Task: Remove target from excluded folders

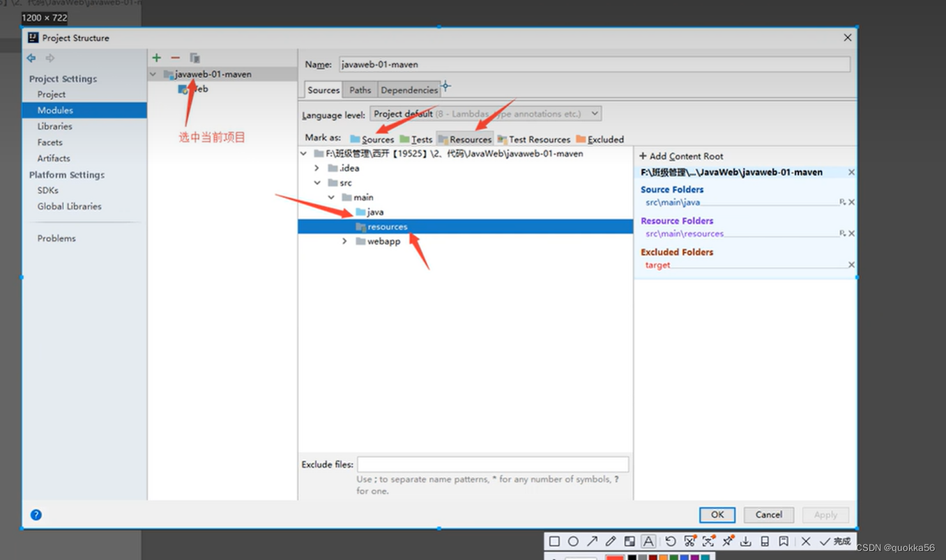Action: 851,265
